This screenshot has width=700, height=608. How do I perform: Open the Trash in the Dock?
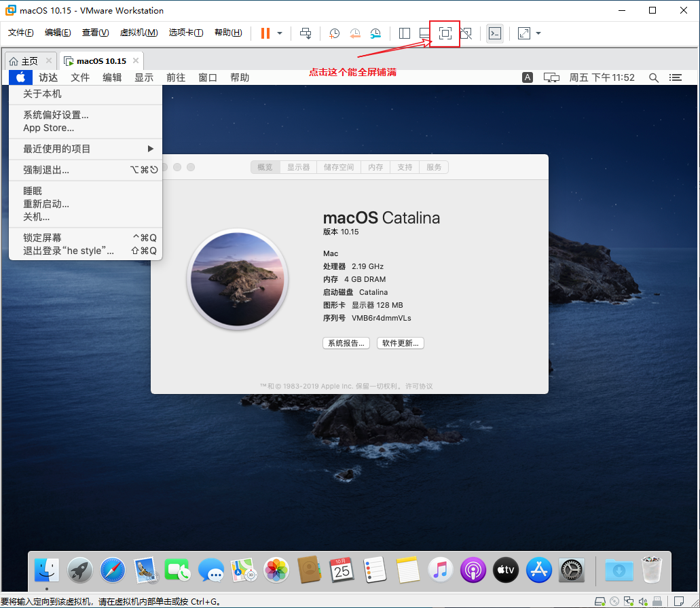652,569
